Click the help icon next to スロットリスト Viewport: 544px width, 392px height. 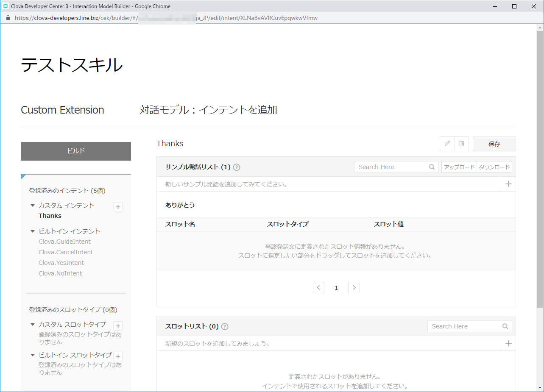(225, 326)
